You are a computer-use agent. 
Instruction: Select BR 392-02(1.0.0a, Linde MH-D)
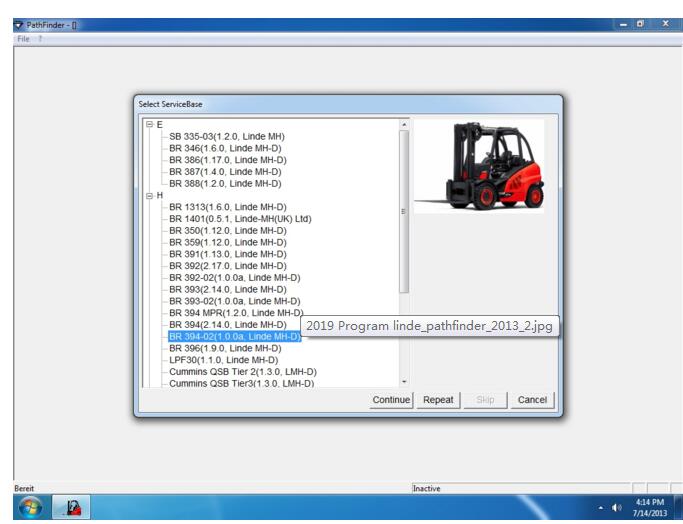tap(235, 277)
